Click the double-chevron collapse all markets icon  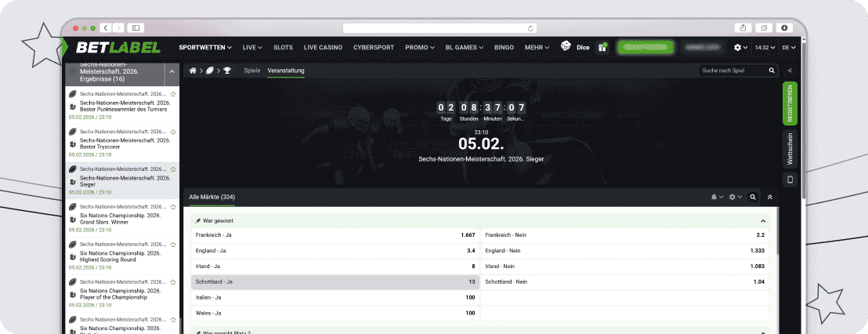tap(770, 198)
